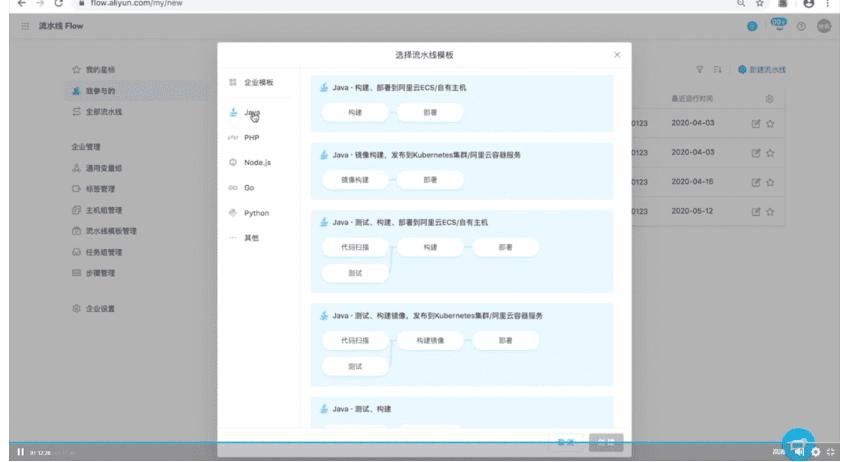
Task: Click the date cell 2020-04-16
Action: [692, 182]
